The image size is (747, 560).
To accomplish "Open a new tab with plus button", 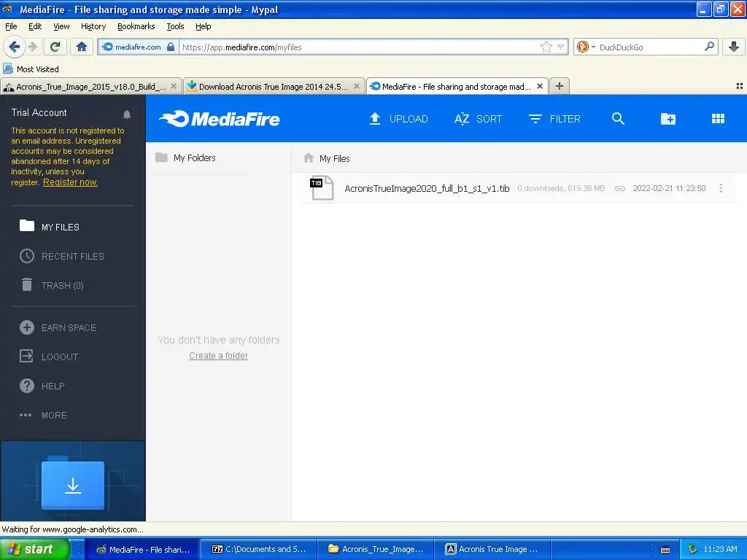I will 560,86.
